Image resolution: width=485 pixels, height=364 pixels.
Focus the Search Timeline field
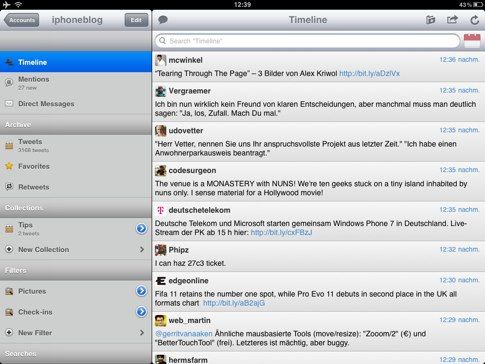click(307, 41)
